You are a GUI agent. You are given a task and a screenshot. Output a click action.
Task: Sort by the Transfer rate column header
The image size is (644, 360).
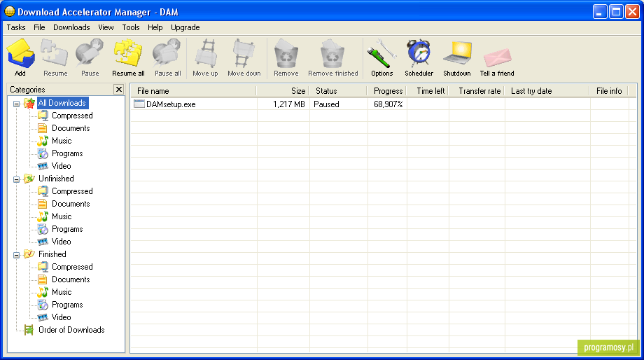coord(477,91)
